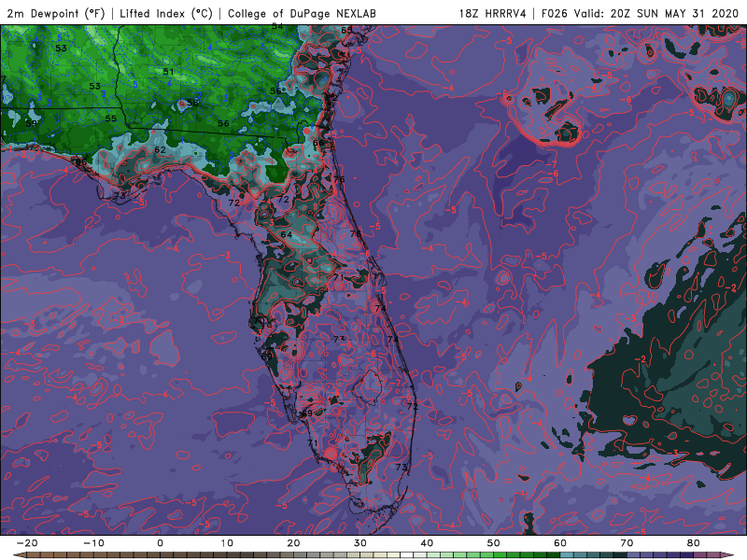This screenshot has width=747, height=560.
Task: Click the '30' colorbar scale label
Action: point(360,543)
